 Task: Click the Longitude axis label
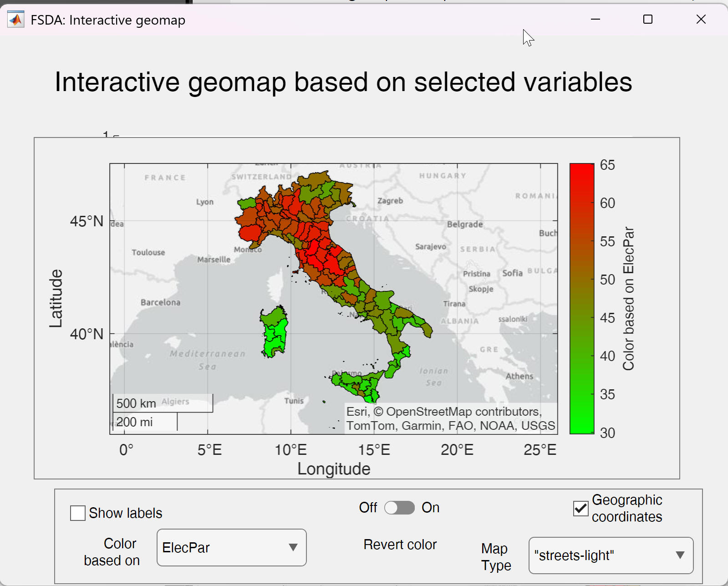click(334, 469)
